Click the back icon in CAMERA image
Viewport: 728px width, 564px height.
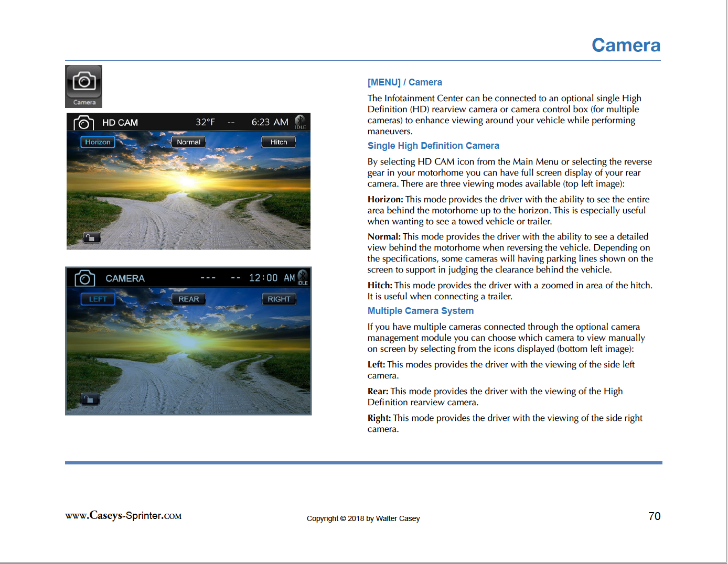click(x=90, y=399)
